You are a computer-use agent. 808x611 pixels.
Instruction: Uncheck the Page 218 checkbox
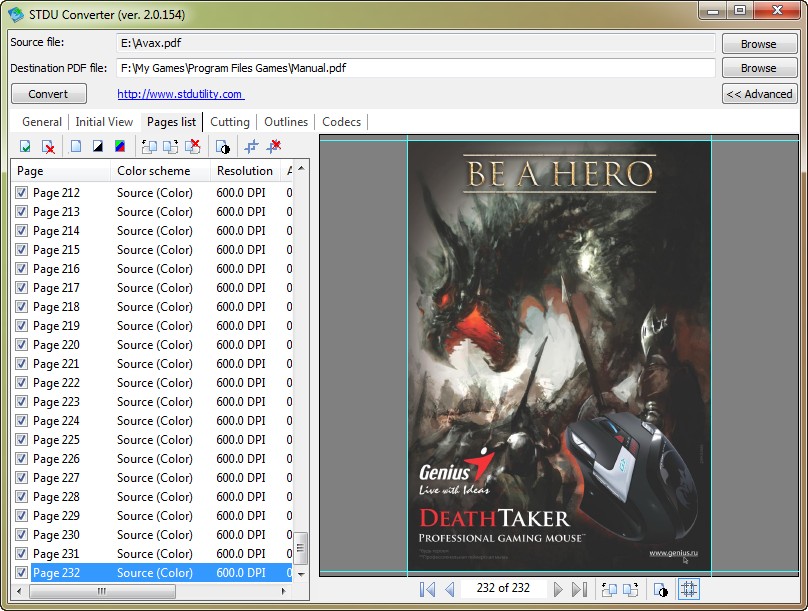click(x=21, y=307)
